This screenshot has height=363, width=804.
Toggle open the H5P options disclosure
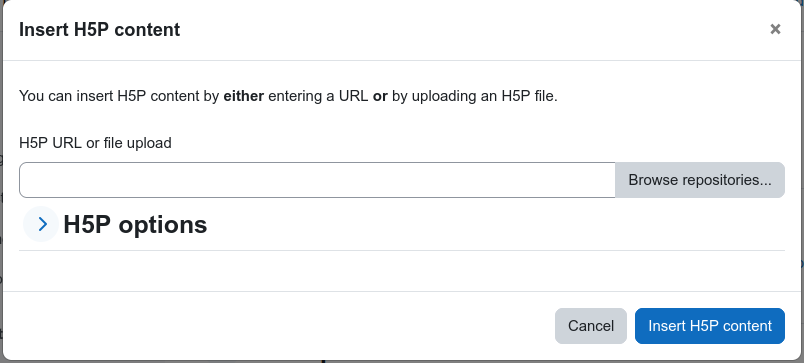click(x=41, y=224)
